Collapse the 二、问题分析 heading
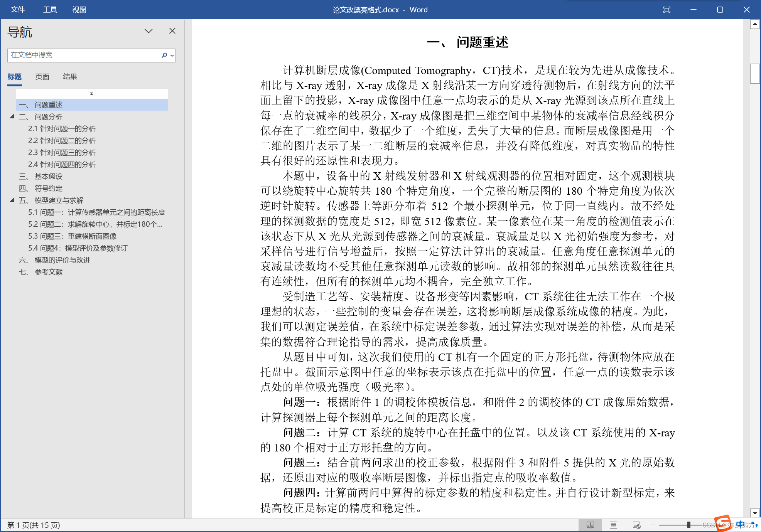 click(12, 116)
